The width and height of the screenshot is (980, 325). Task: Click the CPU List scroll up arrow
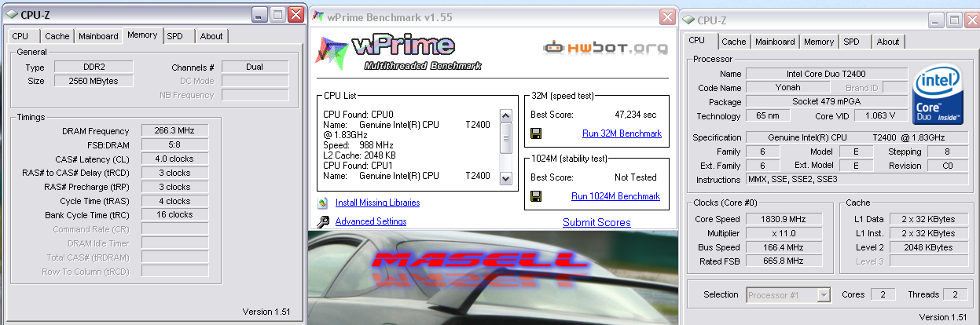point(506,116)
